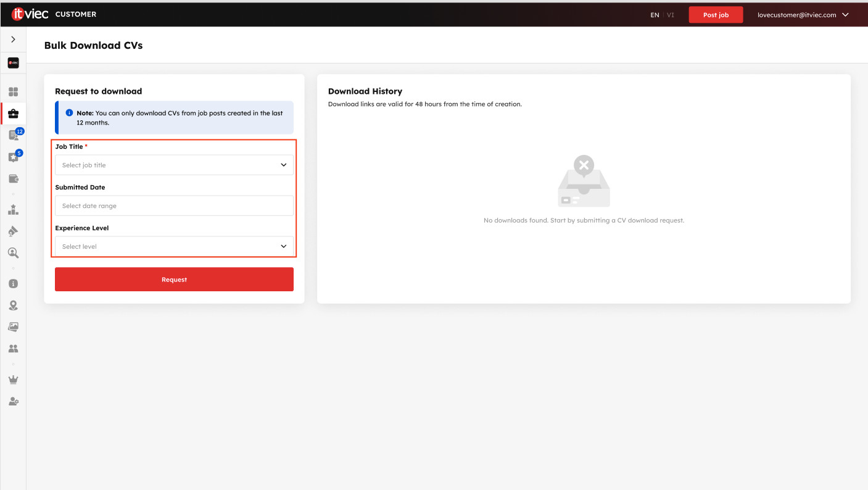Screen dimensions: 868x490
Task: Open the info circle icon in sidebar
Action: click(x=13, y=284)
